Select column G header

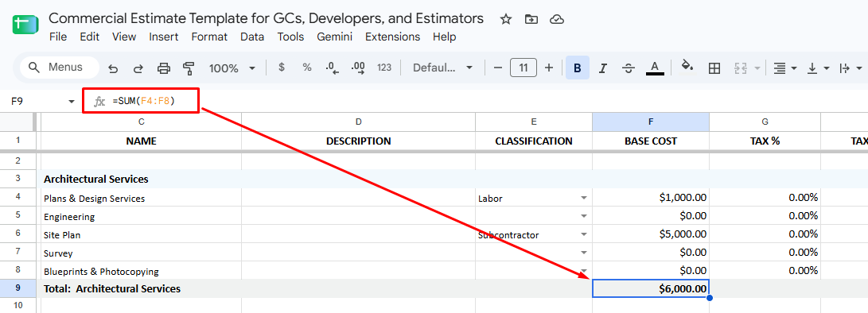(x=765, y=122)
